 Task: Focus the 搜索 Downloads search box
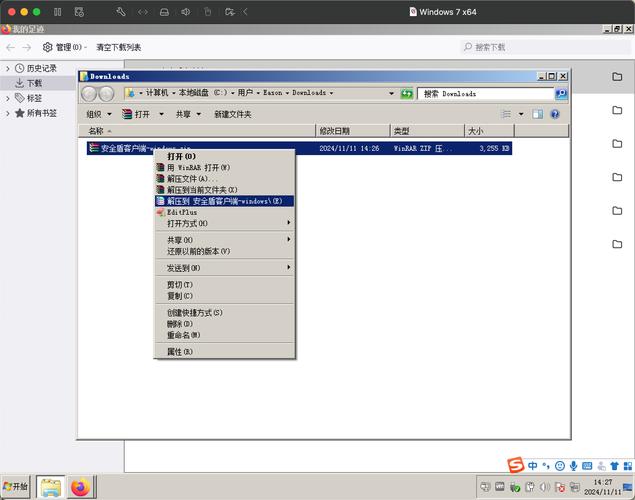(486, 94)
